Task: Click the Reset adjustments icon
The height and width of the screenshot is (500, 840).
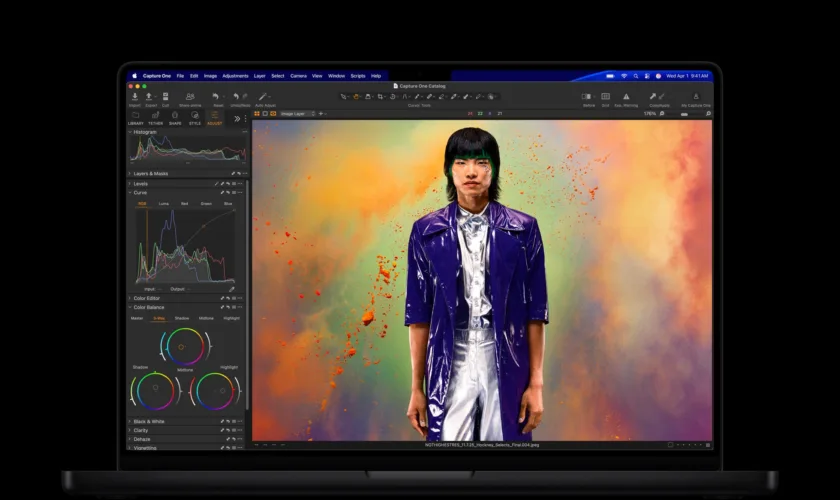Action: coord(215,96)
